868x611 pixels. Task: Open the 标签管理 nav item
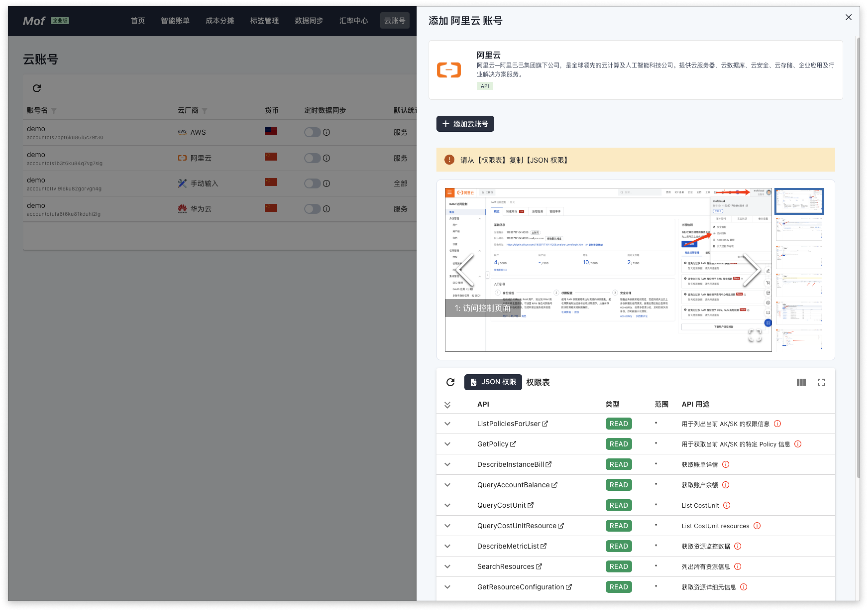point(264,21)
